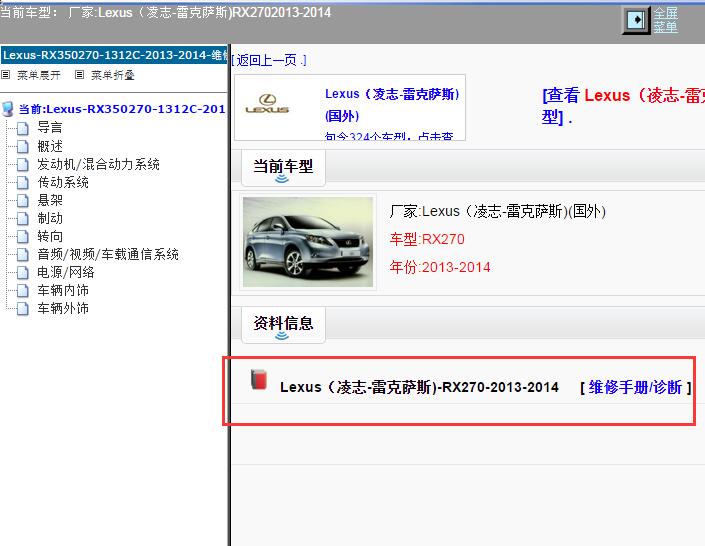Screen dimensions: 705x546
Task: Click the document icon beside 悬架
Action: click(22, 200)
